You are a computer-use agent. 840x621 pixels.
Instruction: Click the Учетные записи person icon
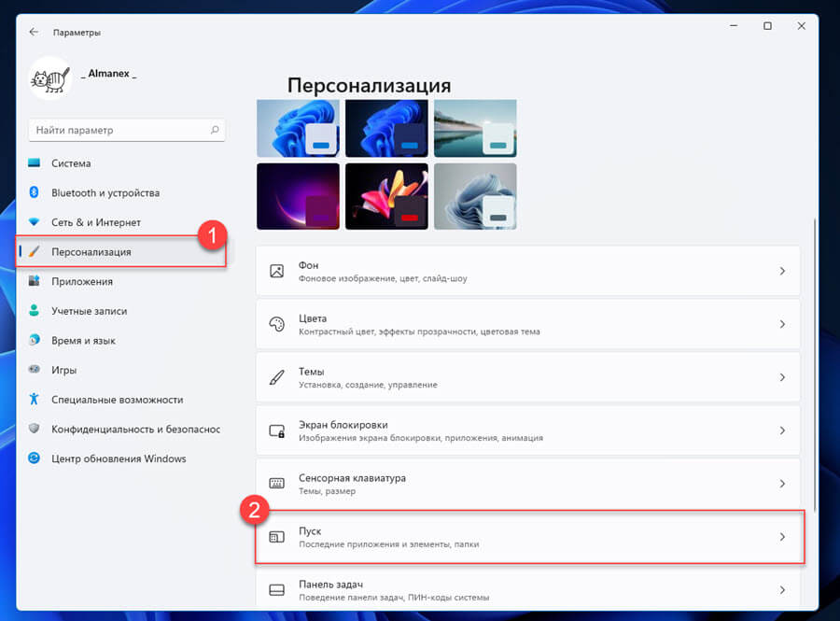(34, 310)
